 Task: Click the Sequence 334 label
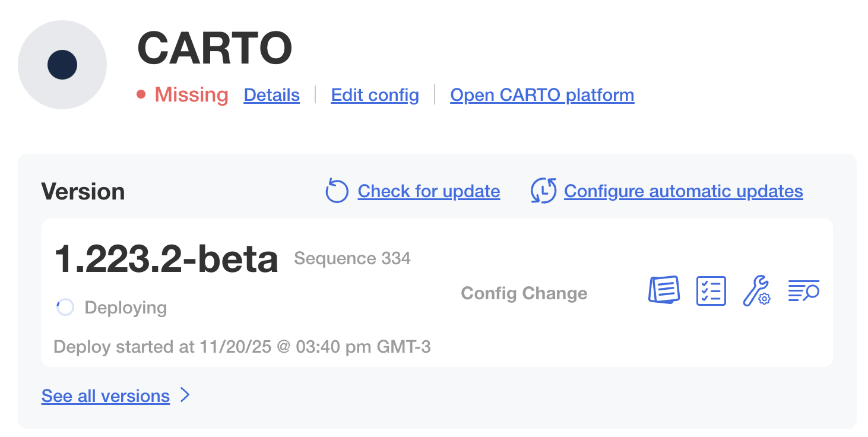pos(352,258)
